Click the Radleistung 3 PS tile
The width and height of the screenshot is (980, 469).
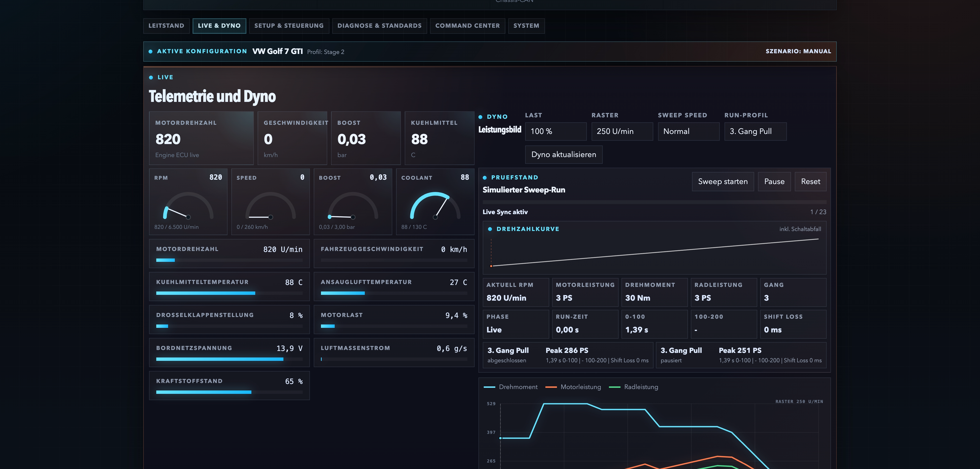coord(724,292)
